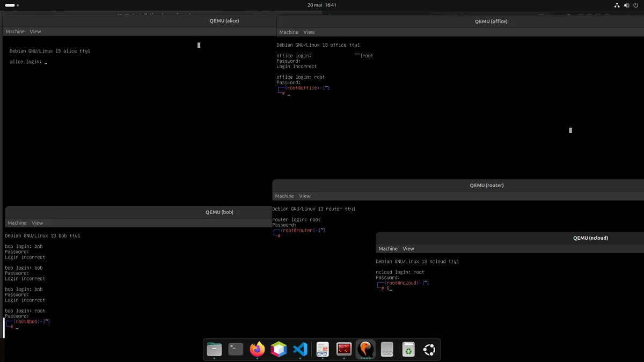Click the "router login: root" line
This screenshot has width=644, height=362.
click(x=296, y=220)
